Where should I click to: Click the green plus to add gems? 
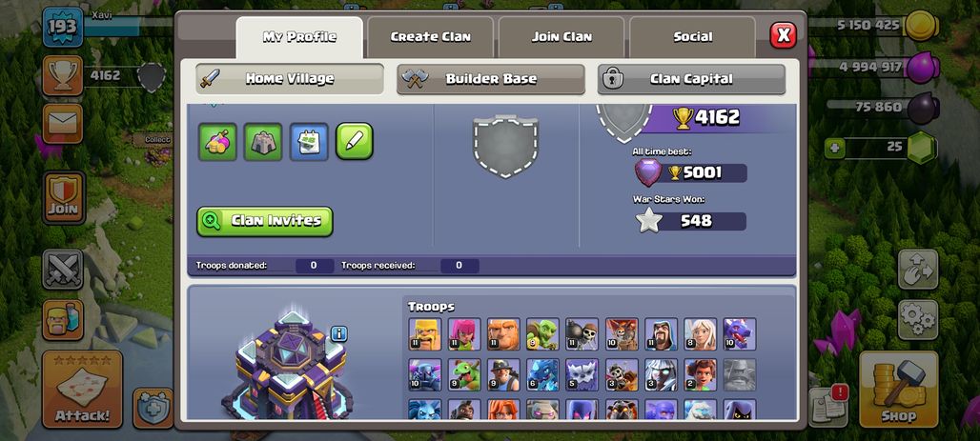(x=834, y=148)
